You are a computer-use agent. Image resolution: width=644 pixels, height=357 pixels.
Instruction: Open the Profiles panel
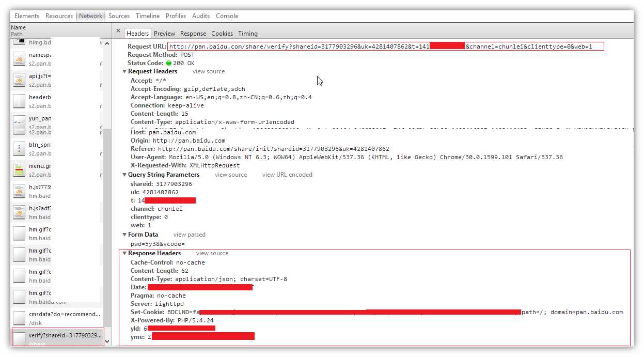click(176, 16)
